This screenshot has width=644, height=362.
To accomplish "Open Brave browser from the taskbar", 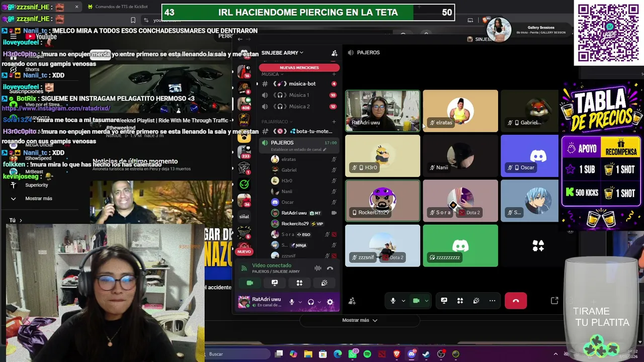I will tap(397, 354).
